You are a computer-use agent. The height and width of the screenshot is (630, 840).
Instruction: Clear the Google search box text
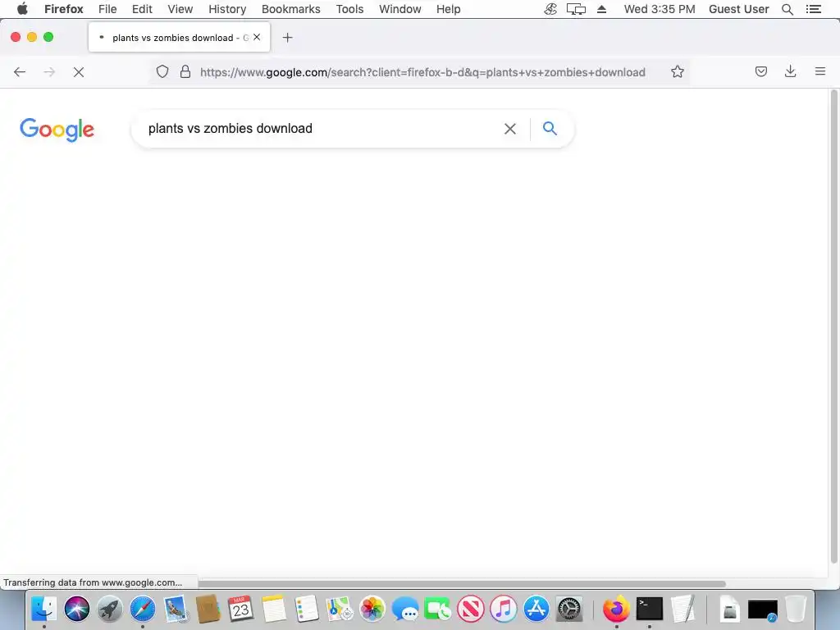[x=510, y=129]
